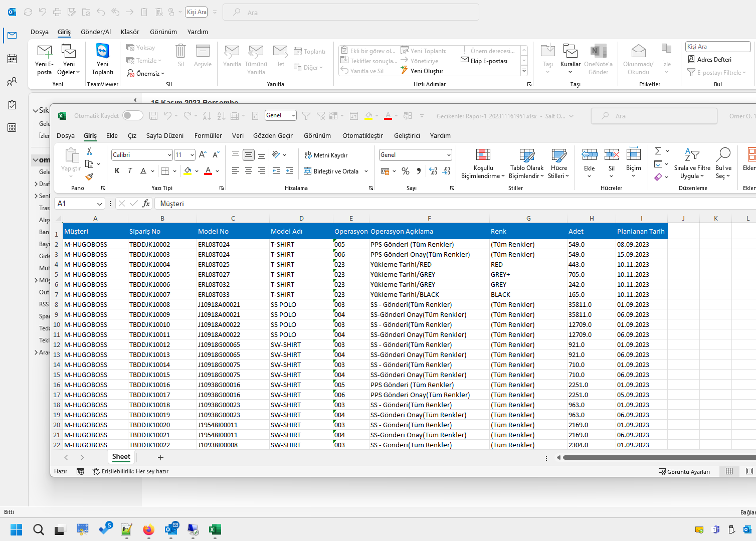
Task: Click the Bold button in Excel
Action: pyautogui.click(x=117, y=171)
